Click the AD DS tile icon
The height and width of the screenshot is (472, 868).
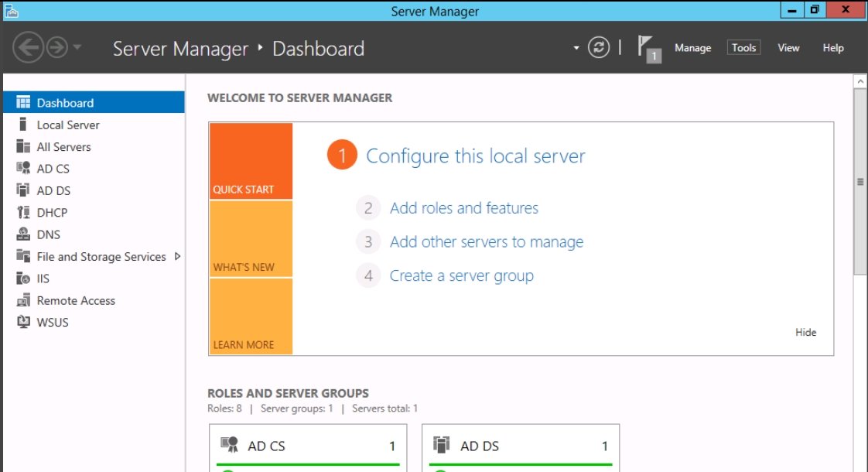(441, 445)
